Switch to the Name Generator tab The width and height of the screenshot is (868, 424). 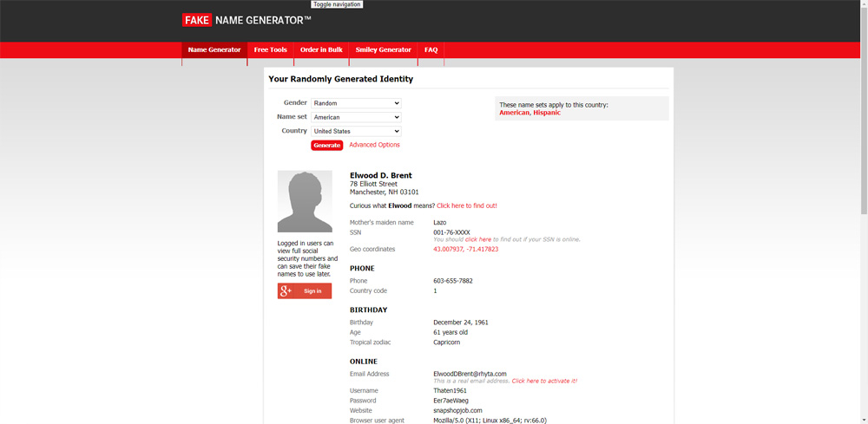click(214, 50)
